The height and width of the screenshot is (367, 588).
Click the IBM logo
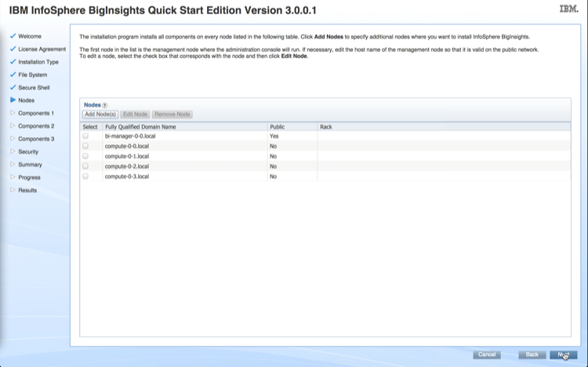click(x=568, y=9)
